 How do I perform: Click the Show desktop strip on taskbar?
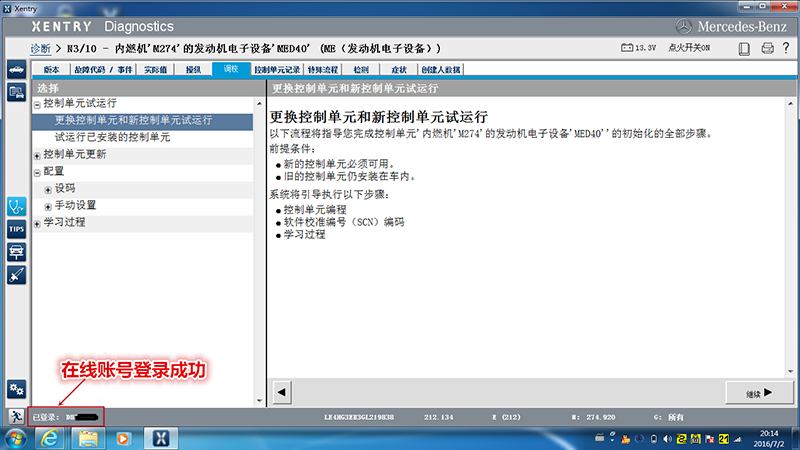pyautogui.click(x=796, y=439)
